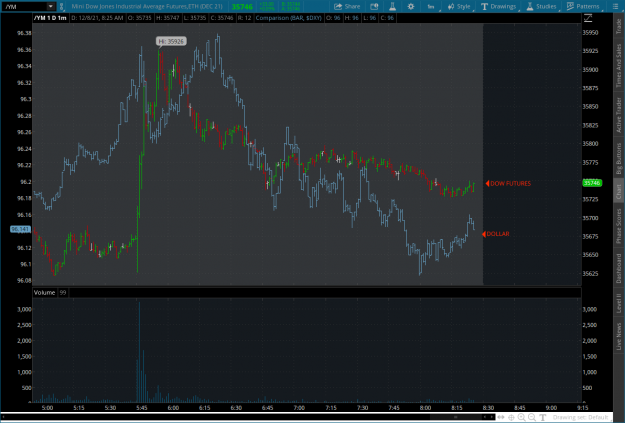Switch to Phase Scores sidebar tab

619,226
